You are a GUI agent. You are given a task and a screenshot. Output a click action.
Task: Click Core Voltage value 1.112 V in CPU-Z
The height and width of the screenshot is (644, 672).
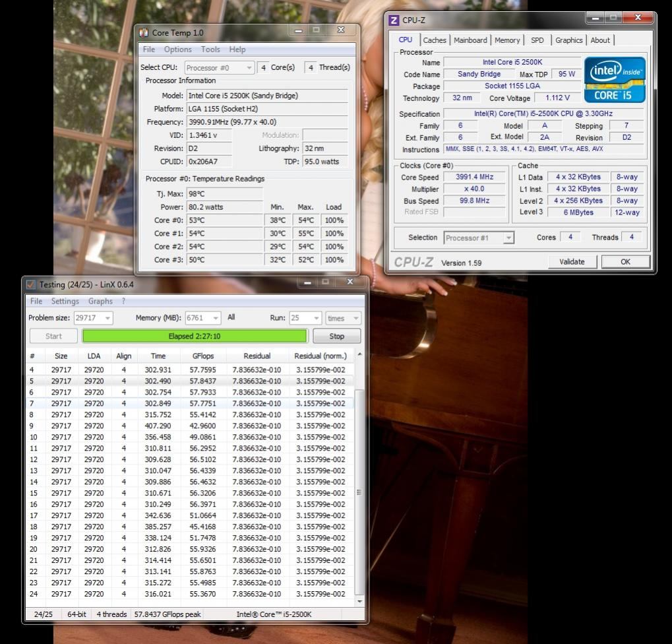tap(557, 98)
